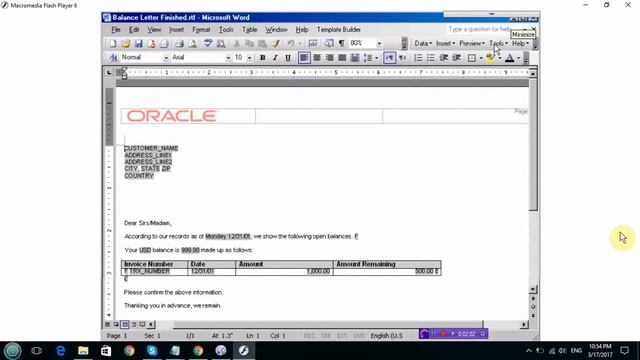
Task: Toggle Show/Hide paragraph marks
Action: coord(342,43)
